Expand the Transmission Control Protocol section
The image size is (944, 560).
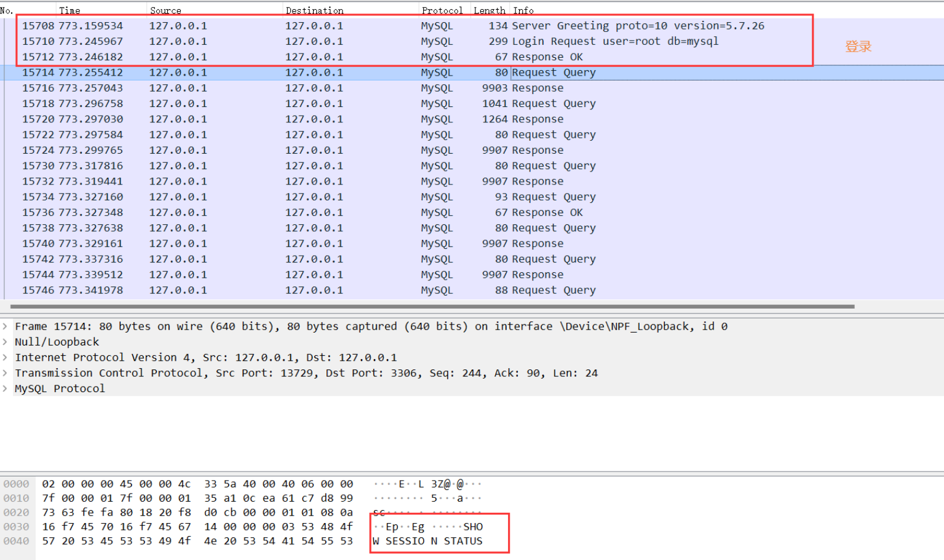[6, 373]
